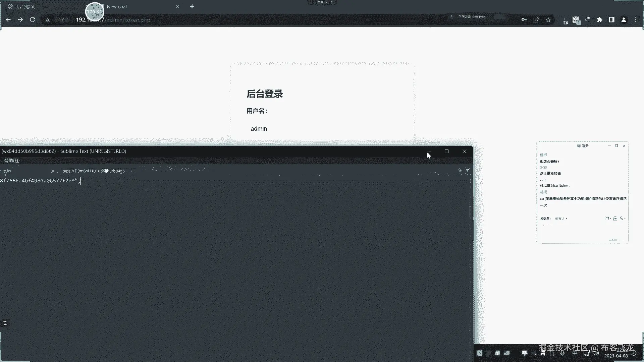
Task: Open a new browser tab with plus button
Action: (192, 6)
